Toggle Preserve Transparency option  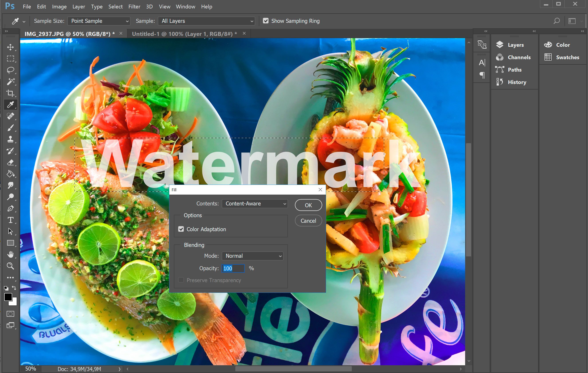(x=180, y=280)
